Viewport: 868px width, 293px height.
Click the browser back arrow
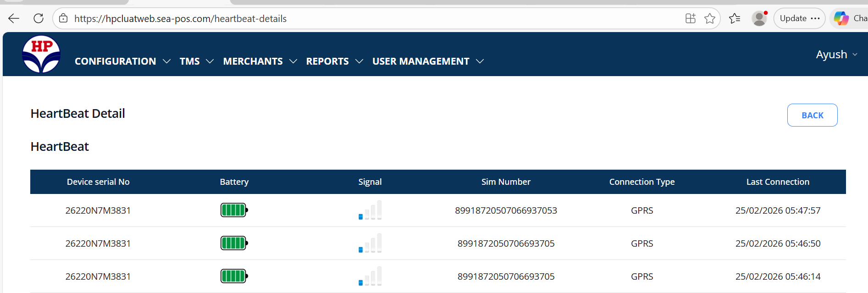pyautogui.click(x=14, y=18)
